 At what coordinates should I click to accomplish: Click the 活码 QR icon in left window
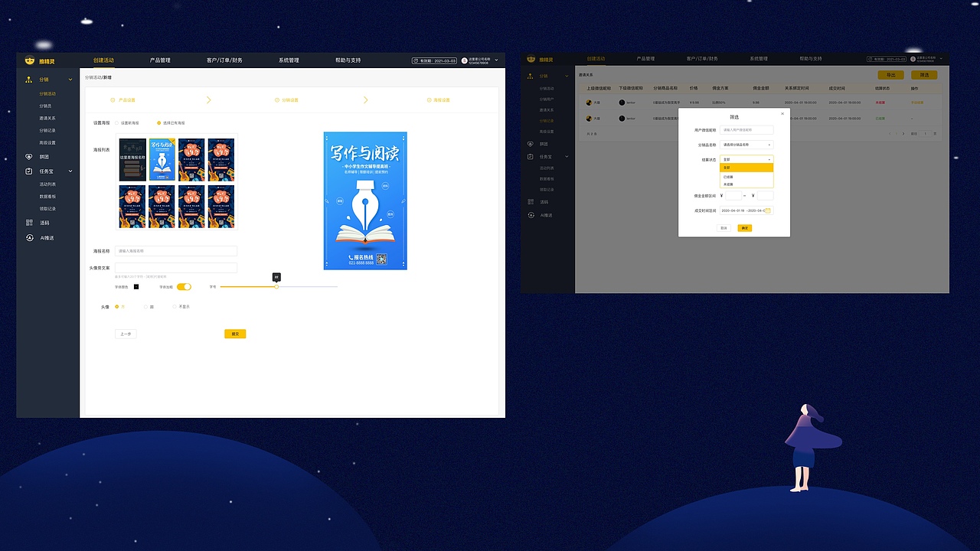29,223
